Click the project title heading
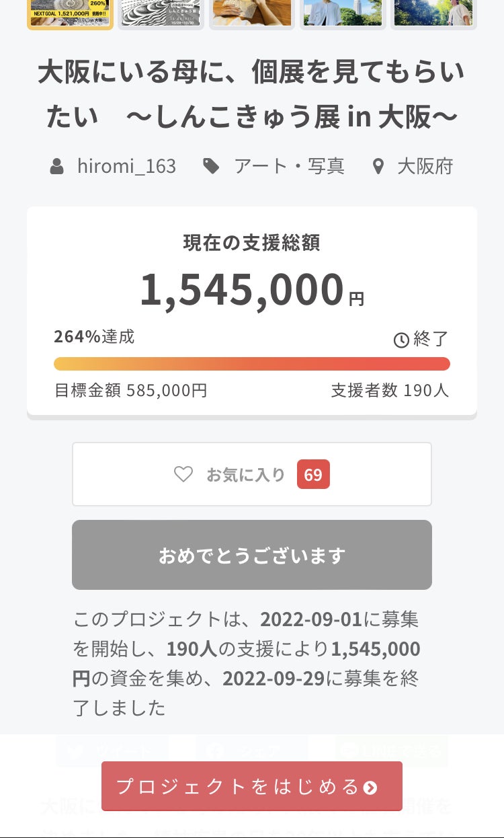Screen dimensions: 504x838 tap(252, 95)
